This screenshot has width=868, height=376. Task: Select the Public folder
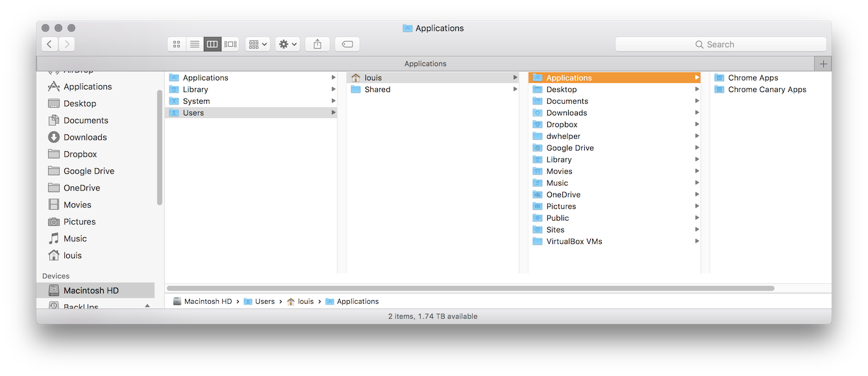pos(615,218)
